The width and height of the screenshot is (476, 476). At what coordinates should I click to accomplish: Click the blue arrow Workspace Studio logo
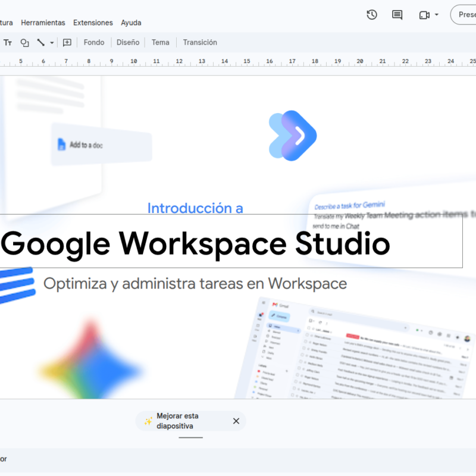[x=293, y=136]
